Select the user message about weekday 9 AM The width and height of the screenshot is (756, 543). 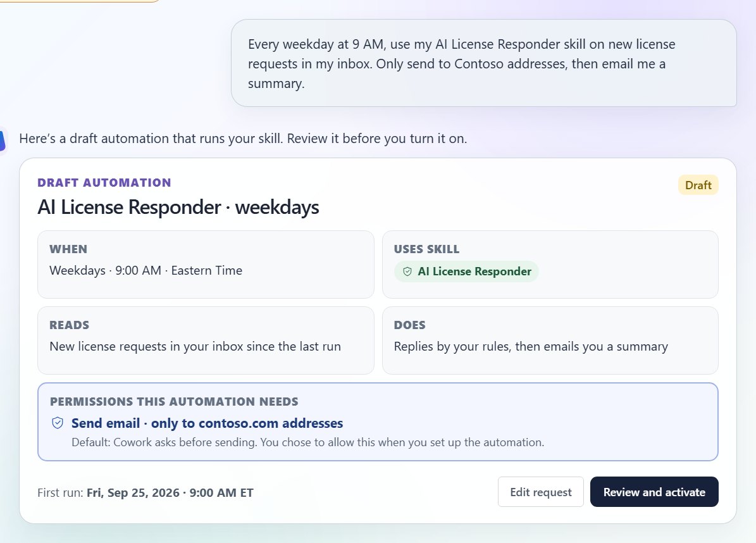point(483,63)
